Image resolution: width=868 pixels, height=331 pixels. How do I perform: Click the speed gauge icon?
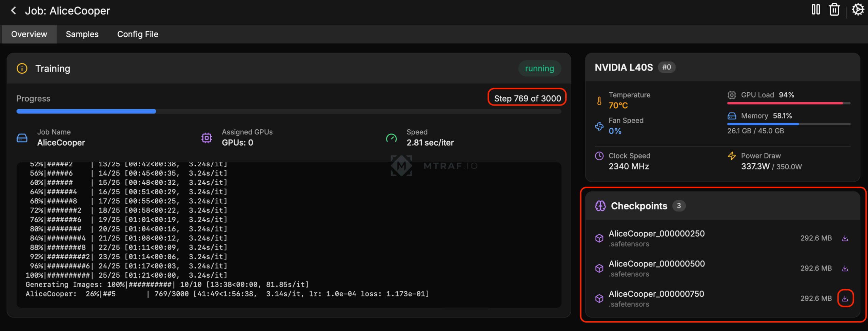tap(391, 138)
